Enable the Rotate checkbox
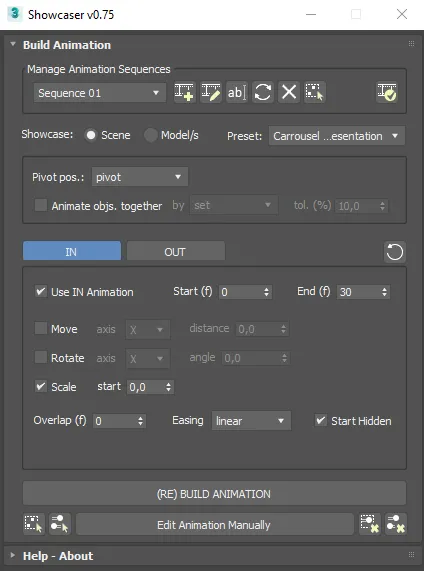 pyautogui.click(x=41, y=357)
